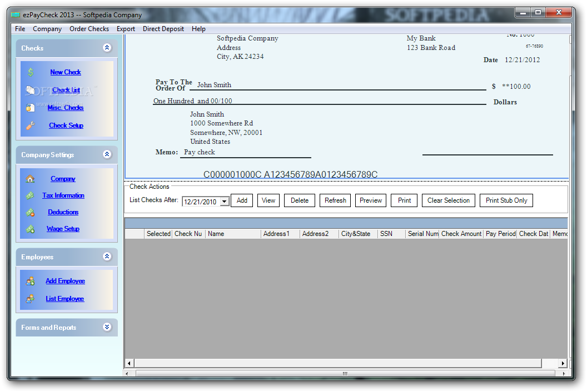Collapse the Employees panel
This screenshot has width=587, height=392.
point(107,256)
